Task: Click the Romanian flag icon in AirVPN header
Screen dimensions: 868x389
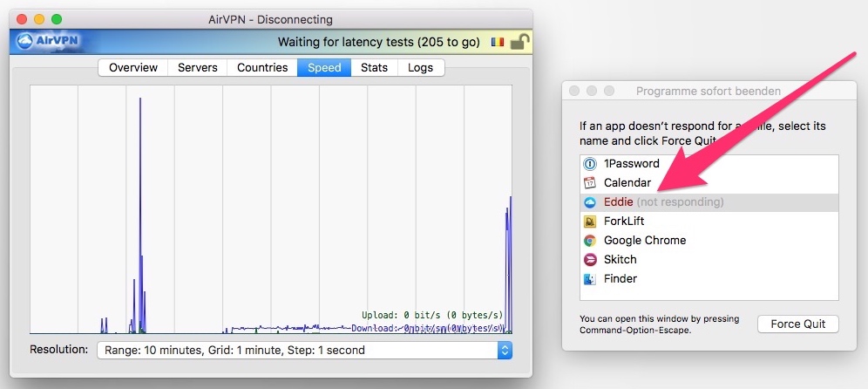Action: click(497, 42)
